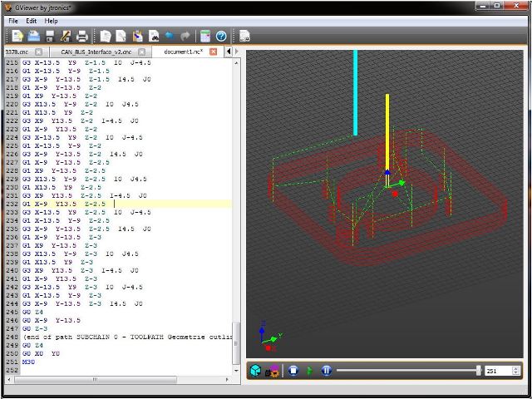Click line 247 G0 Z-3

tap(35, 329)
